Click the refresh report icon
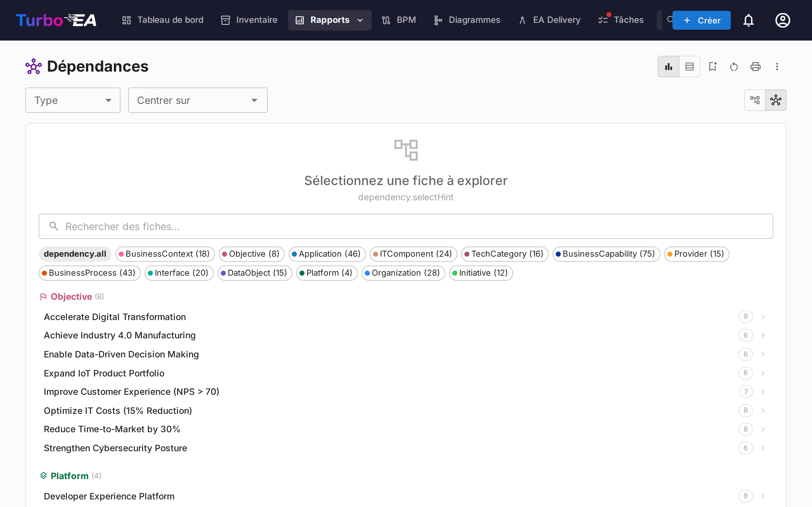This screenshot has height=507, width=812. (x=733, y=67)
